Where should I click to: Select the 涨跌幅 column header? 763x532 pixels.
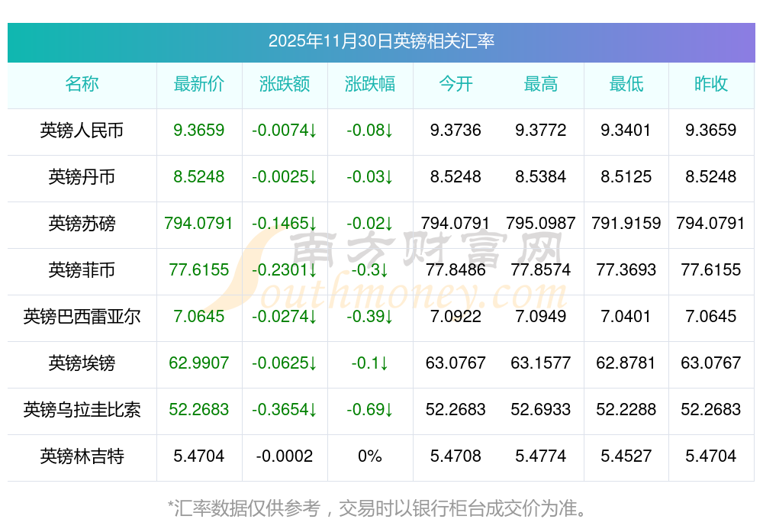tap(369, 84)
